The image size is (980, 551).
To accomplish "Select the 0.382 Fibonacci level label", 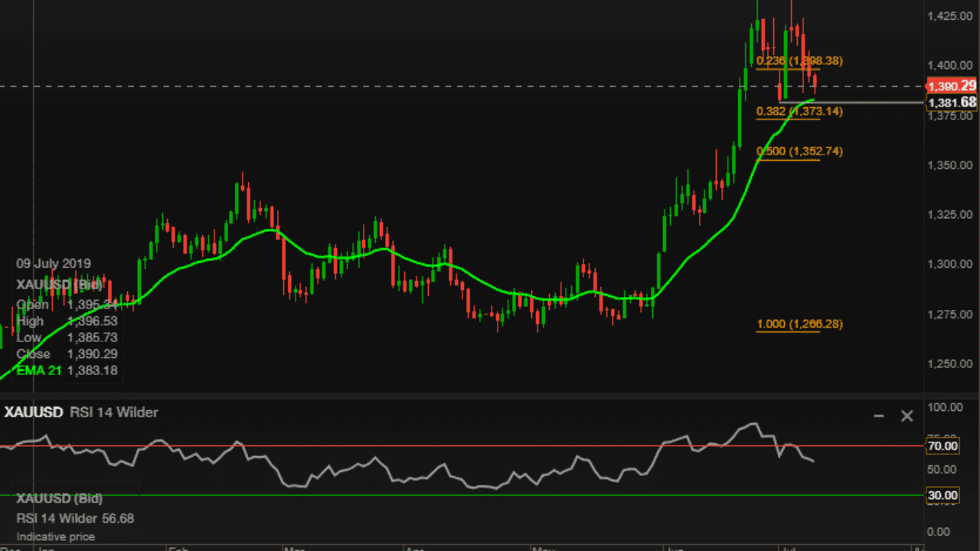I will (799, 112).
